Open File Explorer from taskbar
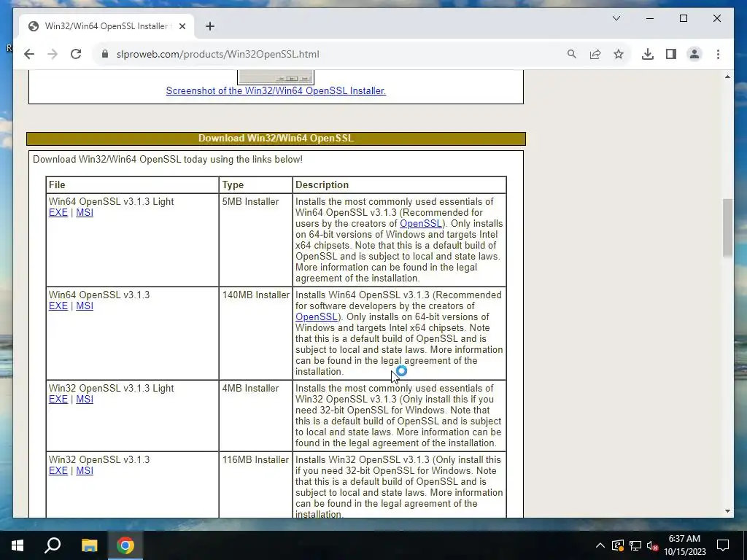747x560 pixels. (89, 545)
